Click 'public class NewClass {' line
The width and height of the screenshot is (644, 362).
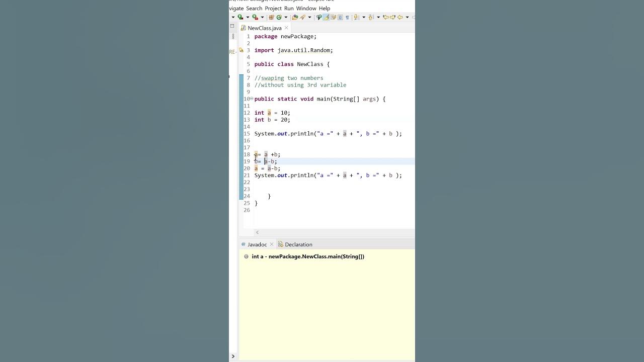pos(292,64)
